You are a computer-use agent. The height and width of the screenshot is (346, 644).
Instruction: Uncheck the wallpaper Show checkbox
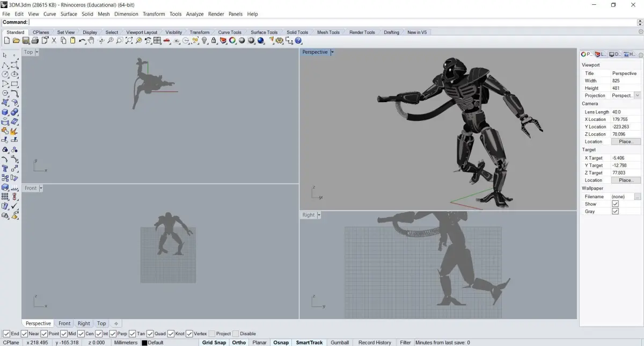click(x=615, y=204)
